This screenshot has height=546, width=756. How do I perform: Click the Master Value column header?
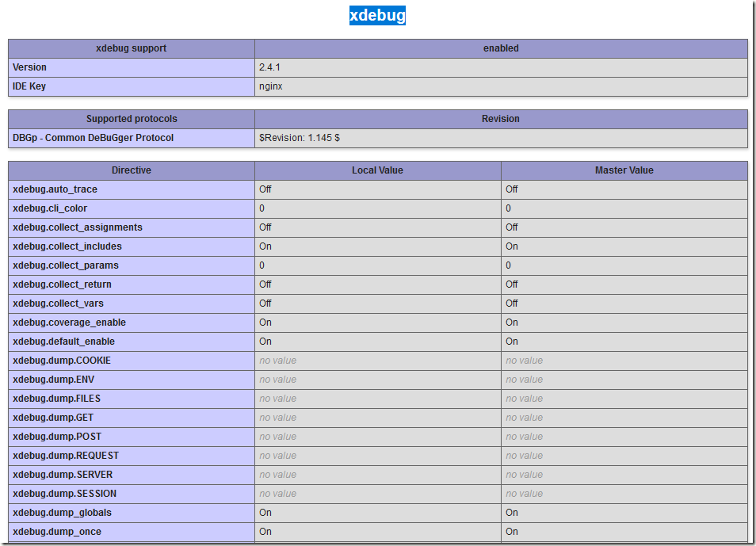pos(624,170)
